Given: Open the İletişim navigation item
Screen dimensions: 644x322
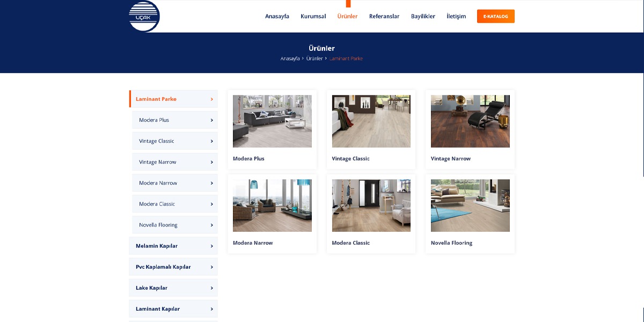Looking at the screenshot, I should (456, 16).
